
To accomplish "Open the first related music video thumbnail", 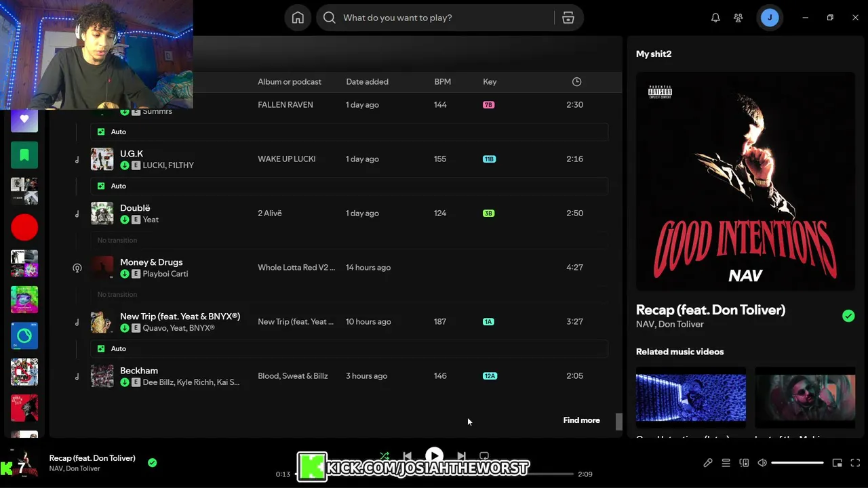I will (x=690, y=397).
